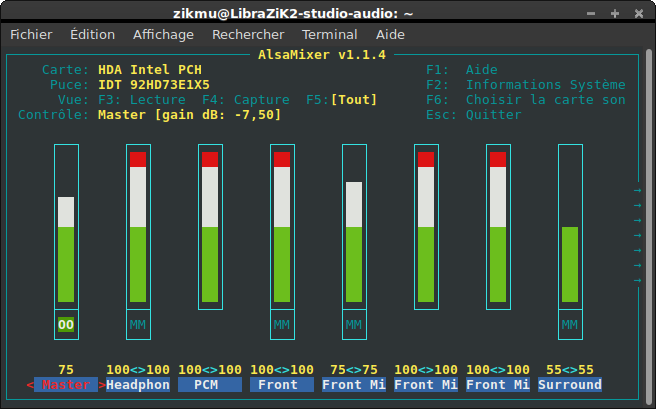Toggle the Master mute indicator showing OO
656x409 pixels.
pyautogui.click(x=66, y=324)
